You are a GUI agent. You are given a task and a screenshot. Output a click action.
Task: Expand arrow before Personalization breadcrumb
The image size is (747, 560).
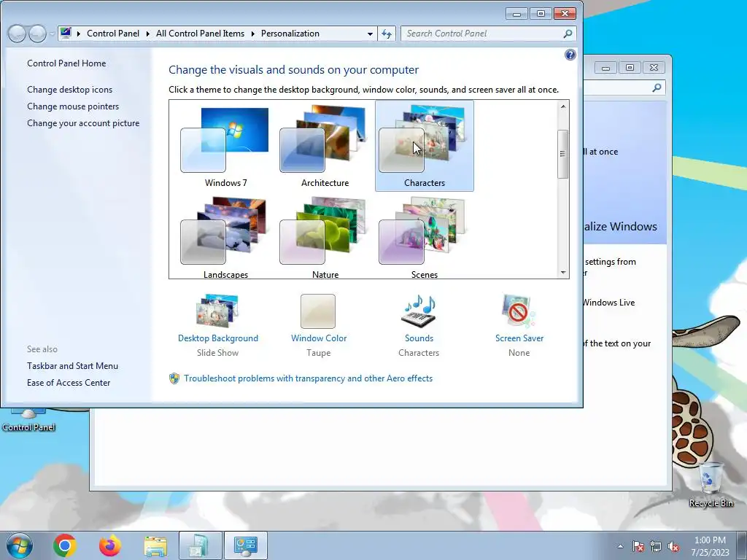252,34
